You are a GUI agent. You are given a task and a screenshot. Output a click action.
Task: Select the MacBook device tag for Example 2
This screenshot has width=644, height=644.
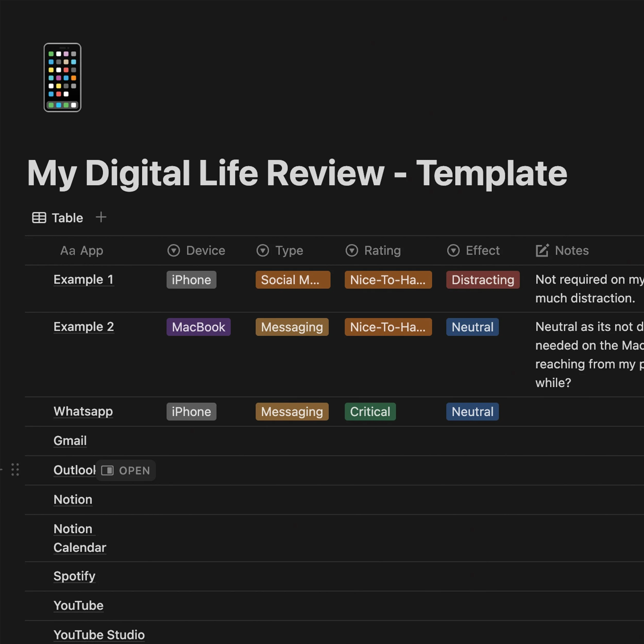coord(198,327)
